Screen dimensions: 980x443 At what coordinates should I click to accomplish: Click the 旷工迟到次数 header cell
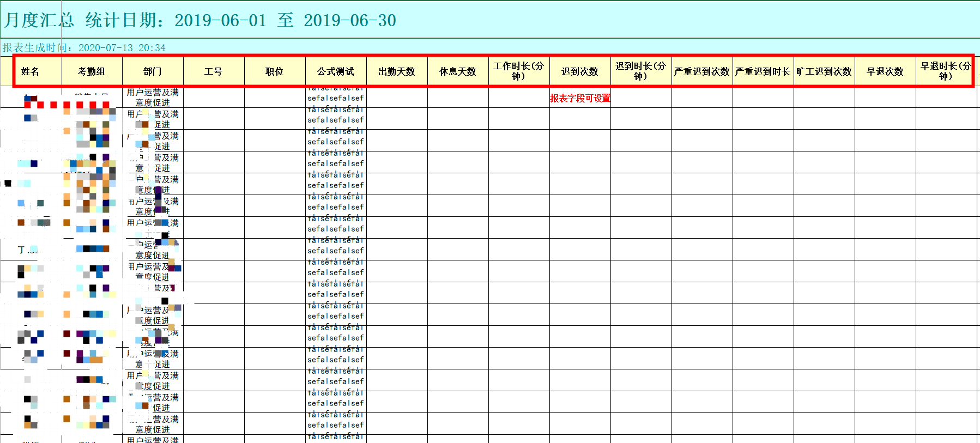click(824, 71)
